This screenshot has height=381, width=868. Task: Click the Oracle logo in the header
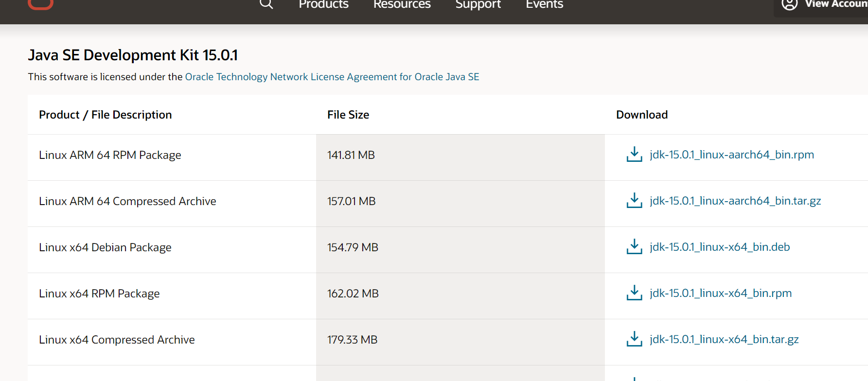[x=40, y=4]
